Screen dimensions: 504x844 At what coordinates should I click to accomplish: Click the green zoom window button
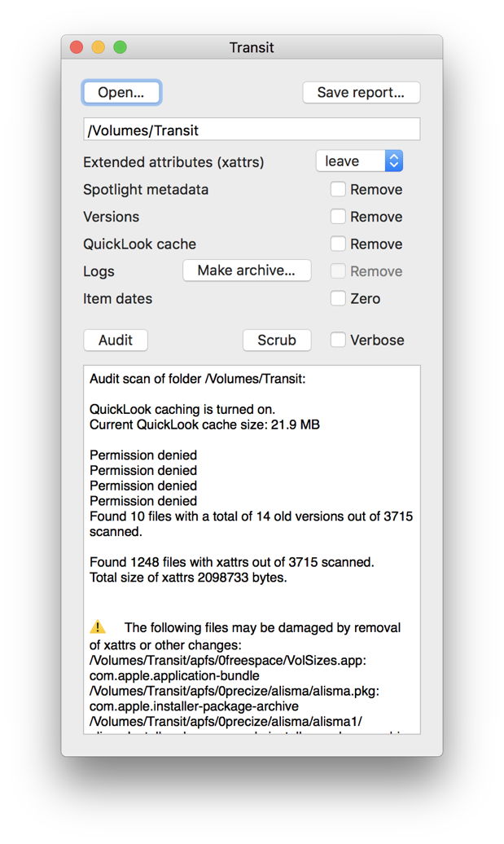[x=120, y=47]
